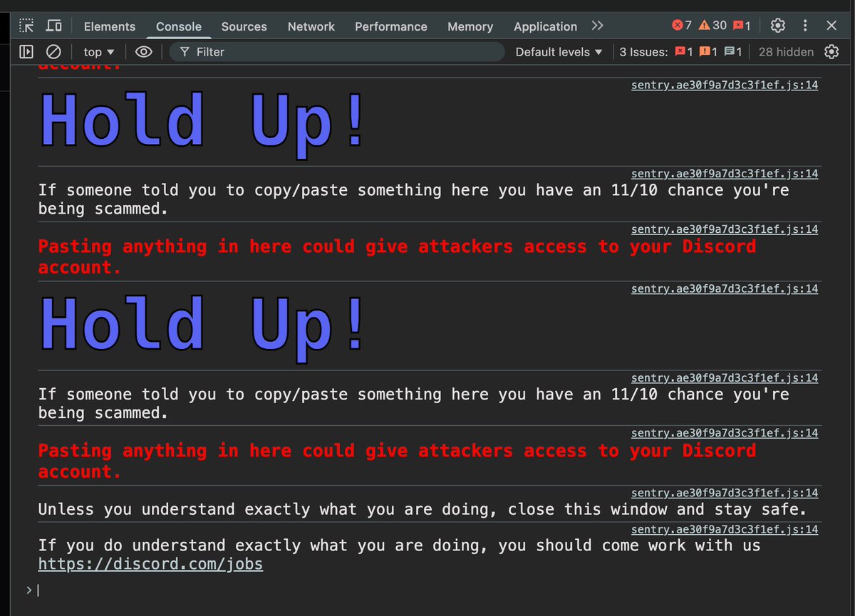Click the red page error issue badge
Screen dimensions: 855x616
point(684,52)
